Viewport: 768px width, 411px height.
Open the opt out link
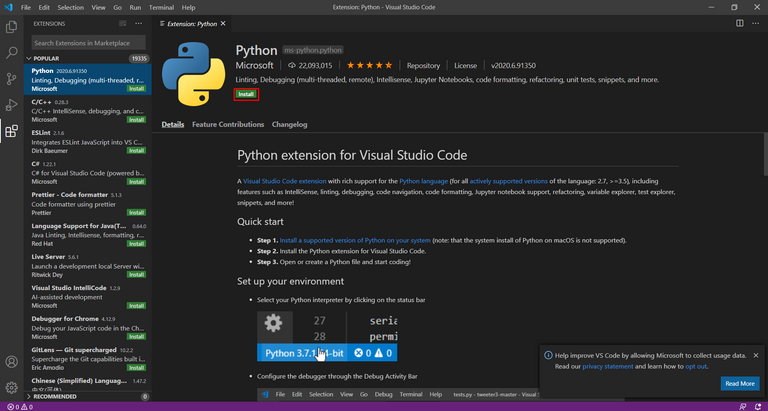click(x=696, y=366)
